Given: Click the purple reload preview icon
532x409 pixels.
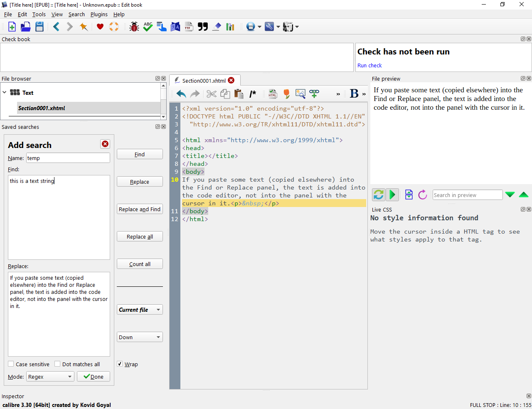Looking at the screenshot, I should (x=422, y=195).
